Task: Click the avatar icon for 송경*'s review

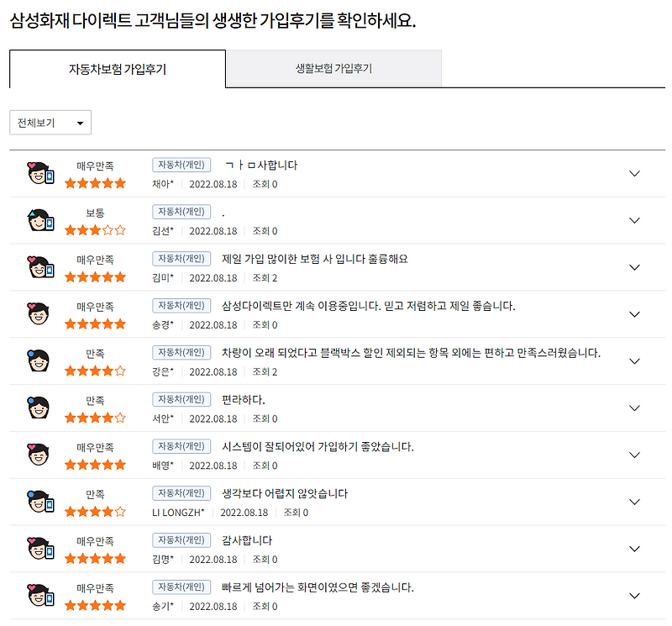Action: point(39,314)
